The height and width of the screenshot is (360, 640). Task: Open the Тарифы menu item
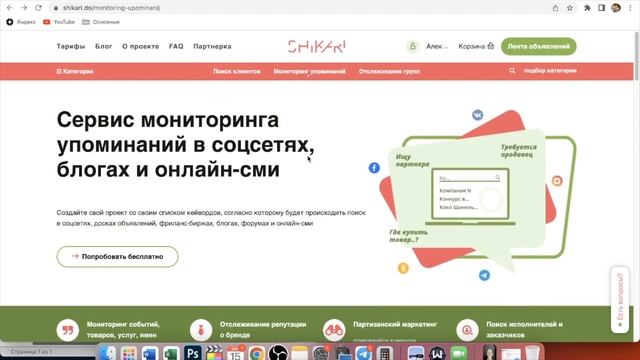click(x=71, y=46)
